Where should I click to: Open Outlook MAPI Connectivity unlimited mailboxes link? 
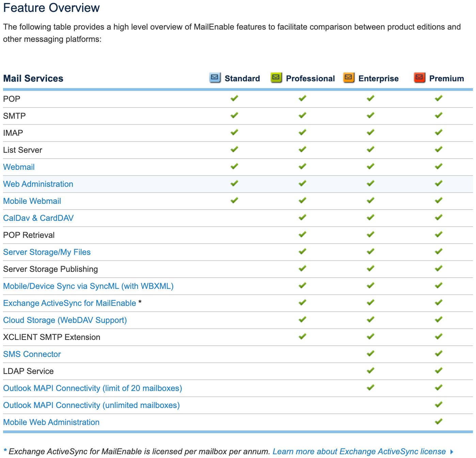pyautogui.click(x=92, y=405)
